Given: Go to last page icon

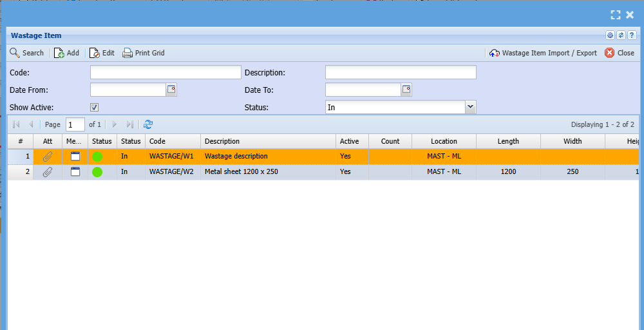Looking at the screenshot, I should 129,124.
